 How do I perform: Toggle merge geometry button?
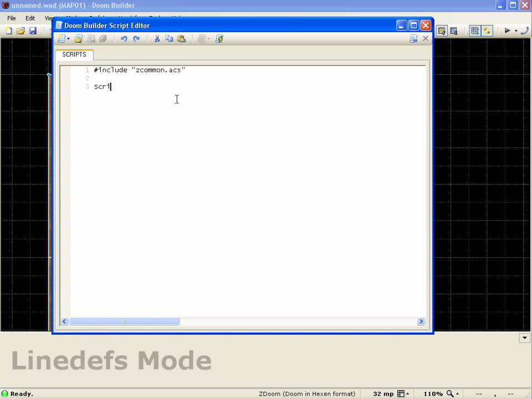[x=487, y=31]
